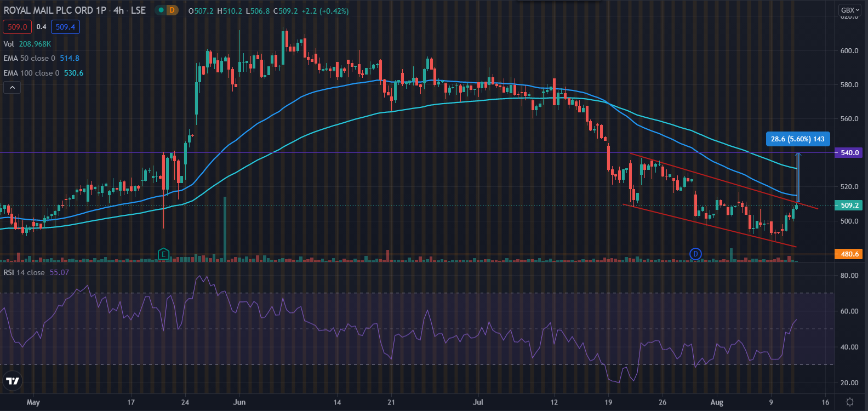Click the 4h interval label

point(119,10)
